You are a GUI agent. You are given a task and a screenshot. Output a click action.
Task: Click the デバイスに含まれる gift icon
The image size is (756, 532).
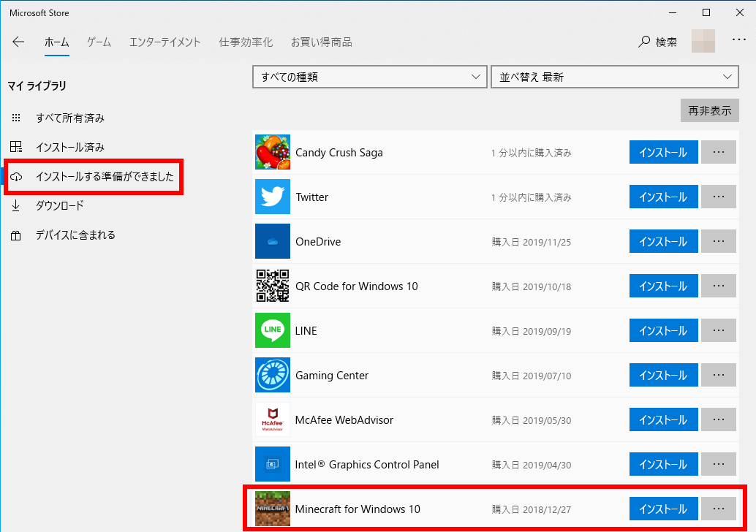click(16, 235)
